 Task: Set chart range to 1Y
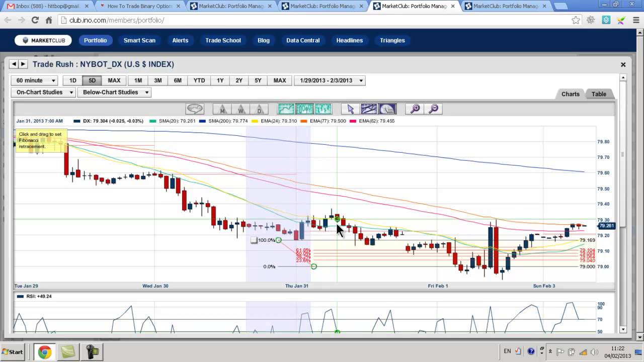click(x=220, y=80)
